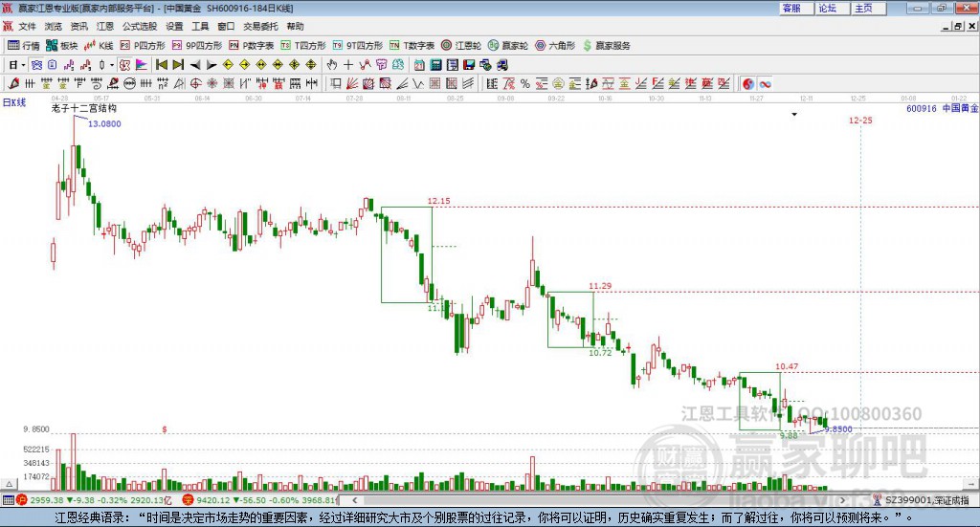
Task: Open the calculator icon in toolbar
Action: 435,65
